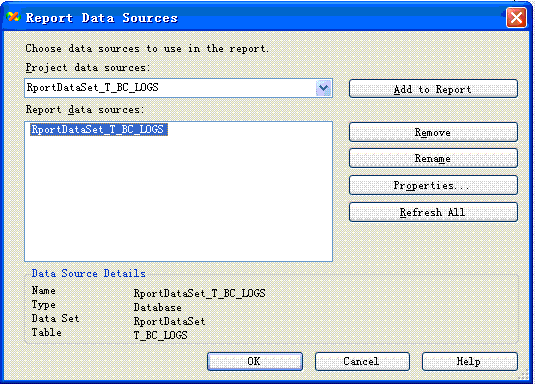536x385 pixels.
Task: Confirm with the OK button
Action: (255, 361)
